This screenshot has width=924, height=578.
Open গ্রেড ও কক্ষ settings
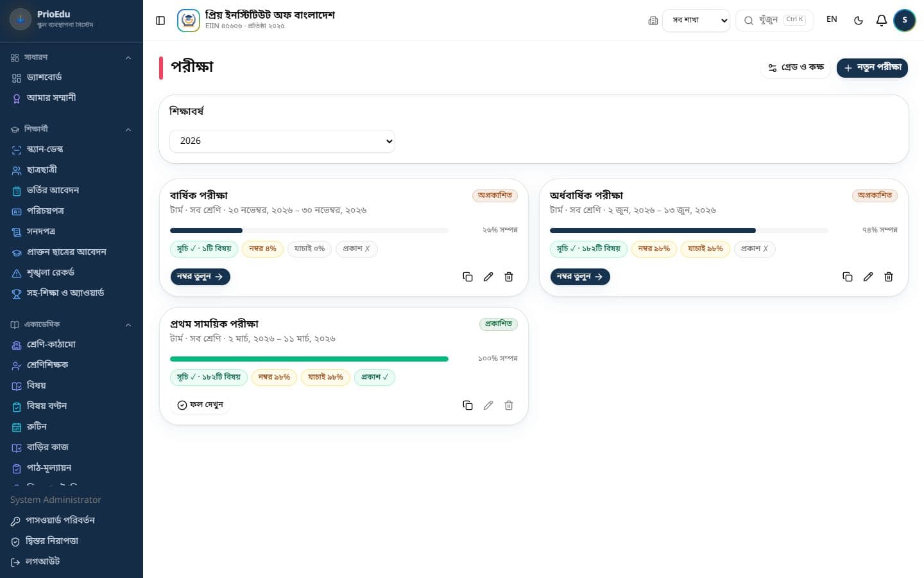click(x=796, y=67)
